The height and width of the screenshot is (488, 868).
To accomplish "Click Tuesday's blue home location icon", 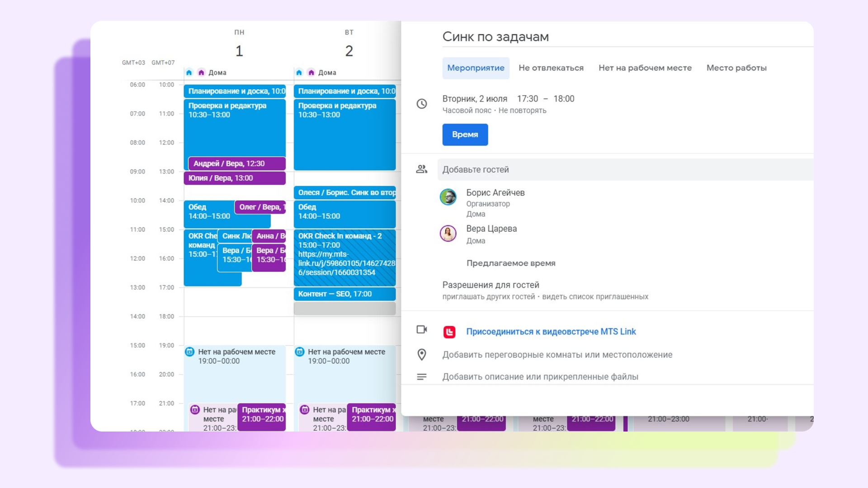I will click(299, 72).
